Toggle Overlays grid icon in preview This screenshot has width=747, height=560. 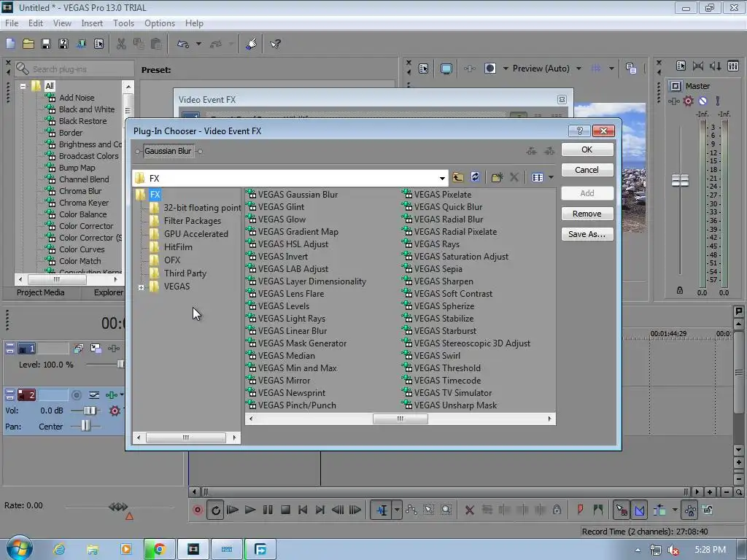coord(596,69)
